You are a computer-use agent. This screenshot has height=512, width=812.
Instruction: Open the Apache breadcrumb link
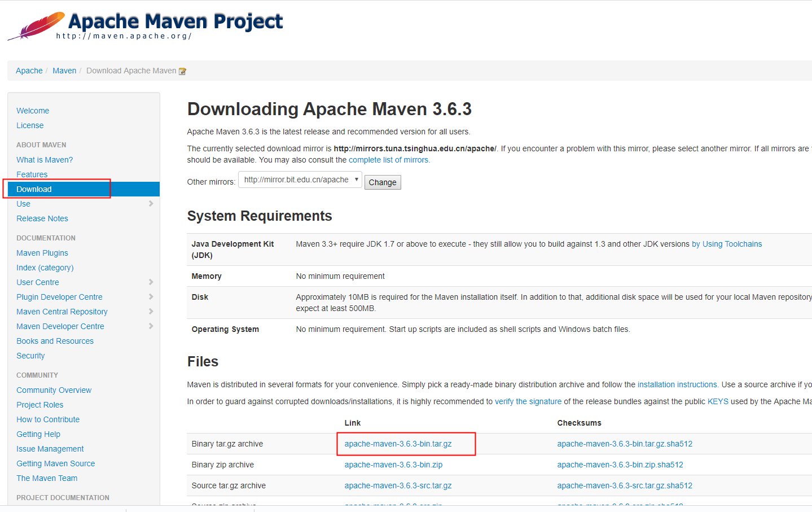[x=29, y=71]
